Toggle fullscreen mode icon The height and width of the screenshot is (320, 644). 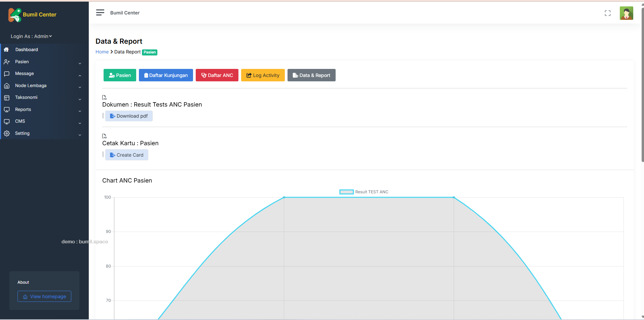point(607,13)
